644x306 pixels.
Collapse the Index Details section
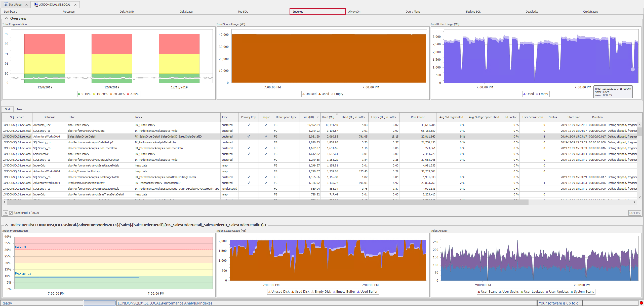point(6,225)
